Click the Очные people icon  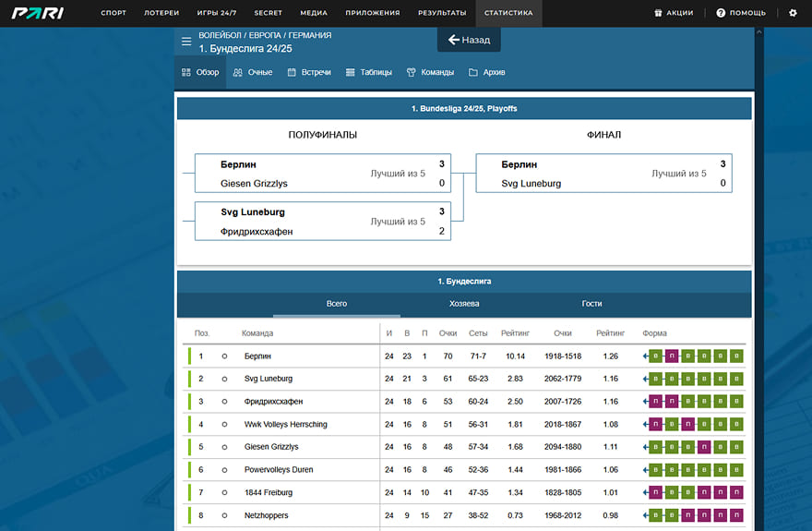238,73
